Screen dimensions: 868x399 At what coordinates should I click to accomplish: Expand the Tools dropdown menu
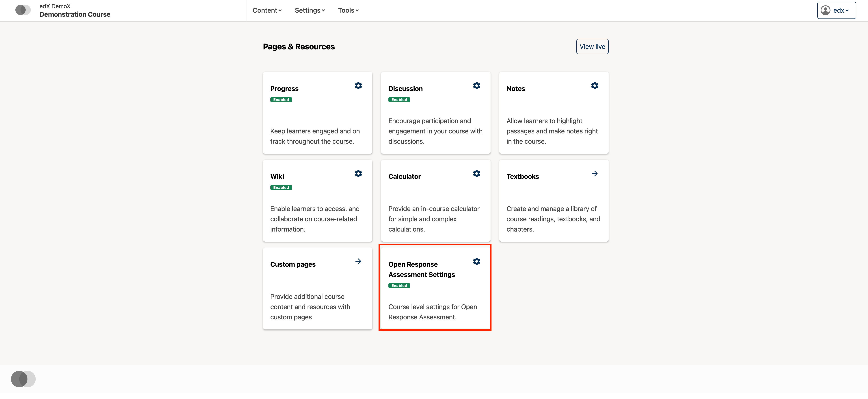click(348, 10)
